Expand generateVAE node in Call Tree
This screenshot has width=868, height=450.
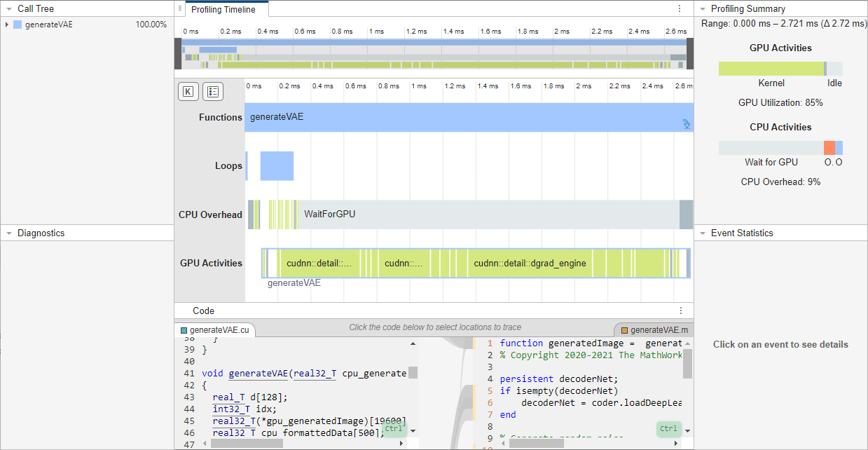tap(6, 25)
